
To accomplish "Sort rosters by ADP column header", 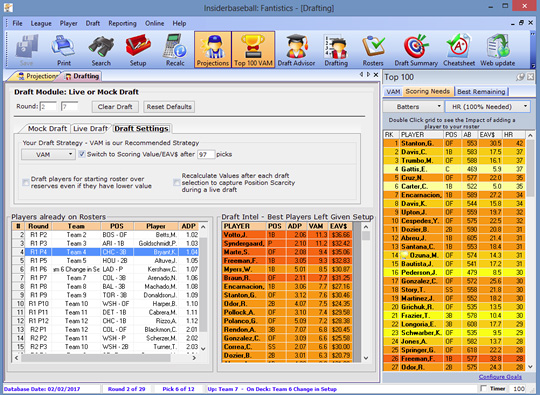I will pos(188,226).
